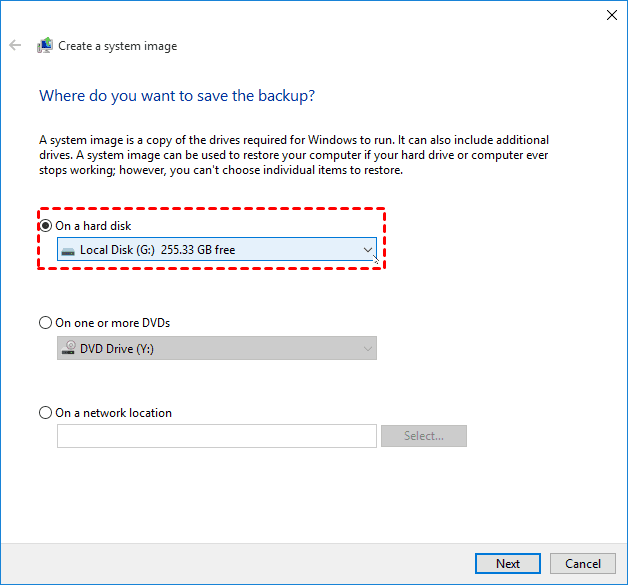Enable the "On a network location" radio button
The image size is (628, 585).
coord(45,413)
